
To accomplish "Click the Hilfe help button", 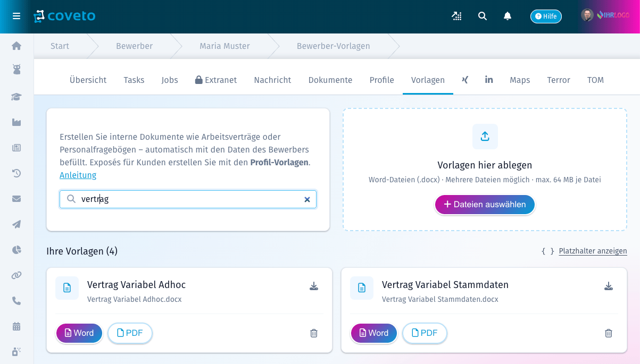I will coord(546,16).
